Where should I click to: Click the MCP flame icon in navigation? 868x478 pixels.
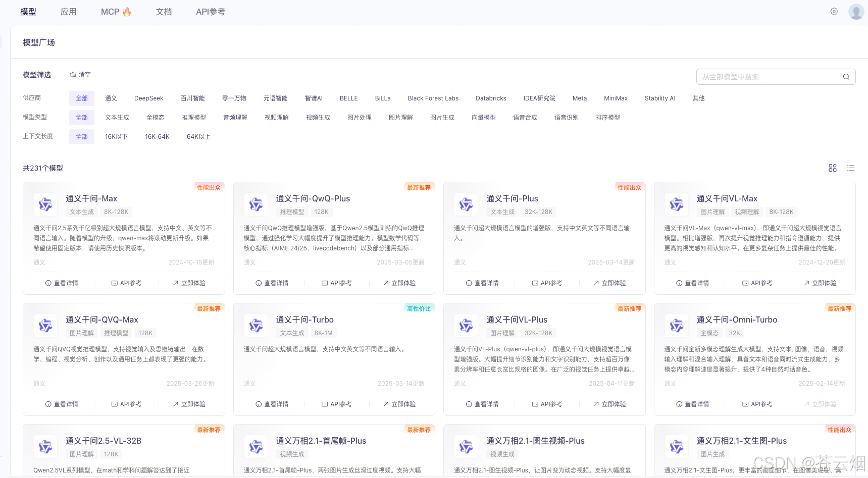[x=127, y=12]
